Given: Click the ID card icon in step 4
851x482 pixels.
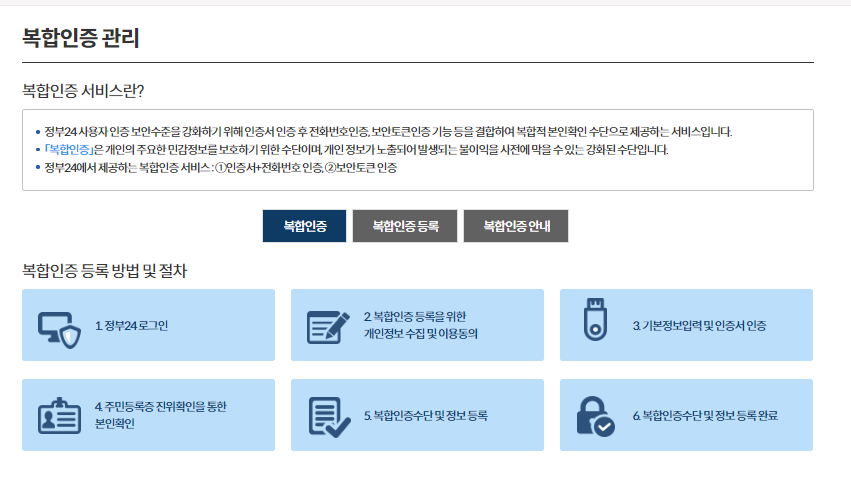Looking at the screenshot, I should (59, 416).
